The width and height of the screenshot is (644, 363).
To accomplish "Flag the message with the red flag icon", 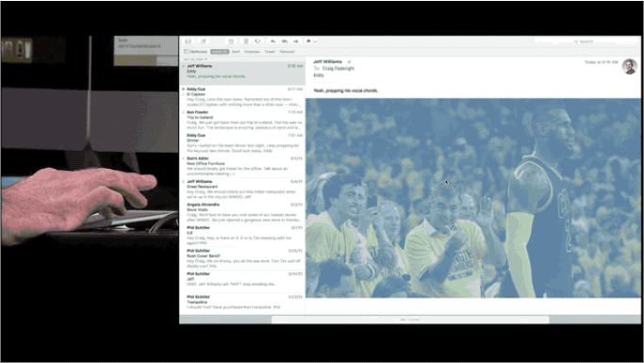I will (308, 41).
